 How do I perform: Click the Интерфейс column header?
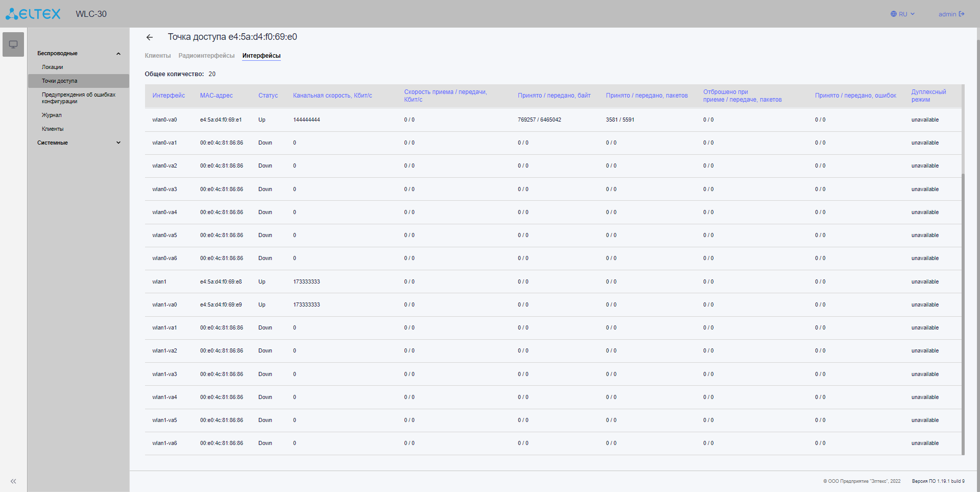169,96
